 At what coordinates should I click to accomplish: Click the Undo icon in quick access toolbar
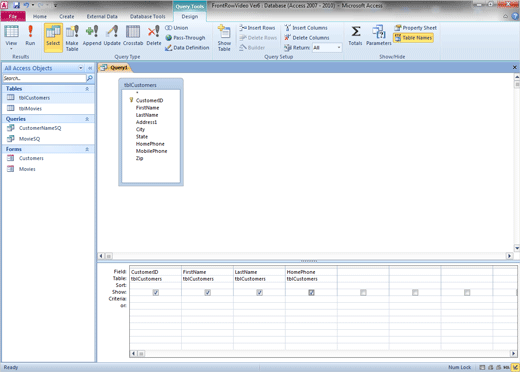pos(26,5)
